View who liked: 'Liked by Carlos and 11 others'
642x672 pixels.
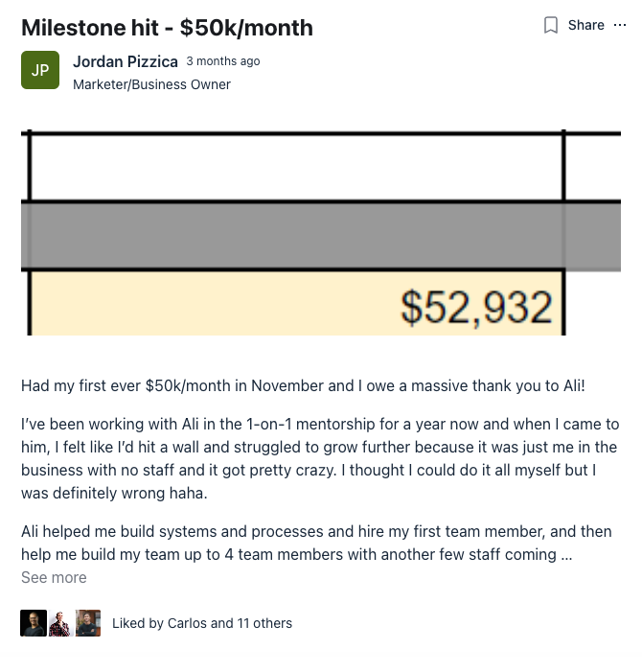pos(202,623)
